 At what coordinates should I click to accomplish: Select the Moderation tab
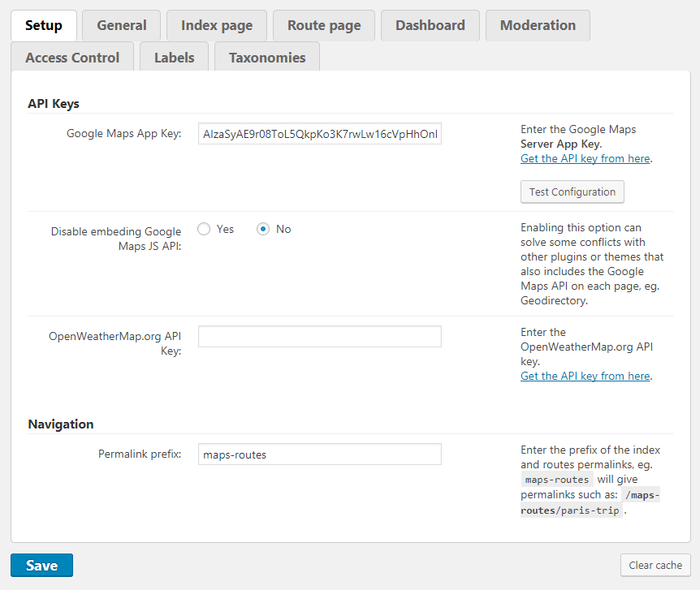coord(538,25)
